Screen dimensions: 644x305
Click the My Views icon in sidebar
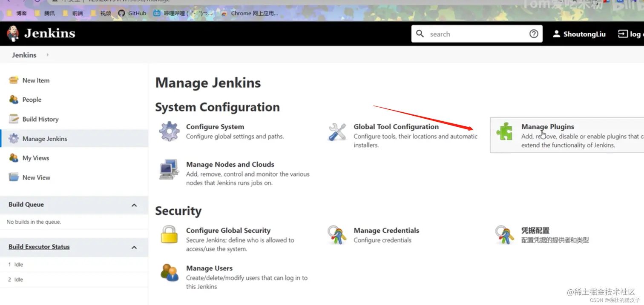coord(14,158)
